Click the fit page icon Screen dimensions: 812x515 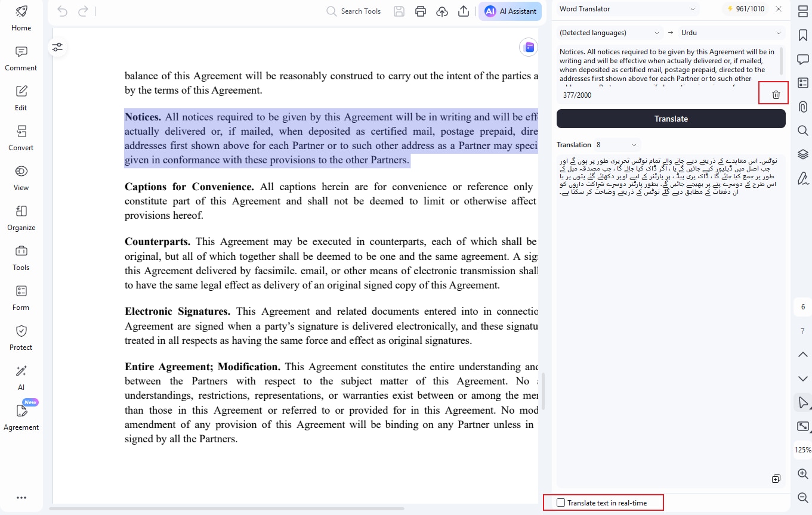(x=803, y=426)
